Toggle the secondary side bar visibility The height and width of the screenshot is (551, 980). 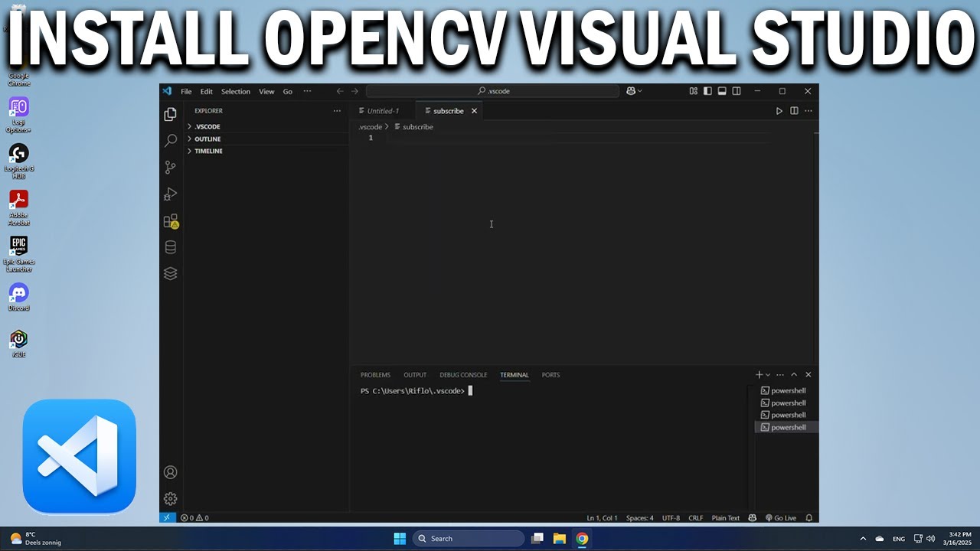coord(737,91)
